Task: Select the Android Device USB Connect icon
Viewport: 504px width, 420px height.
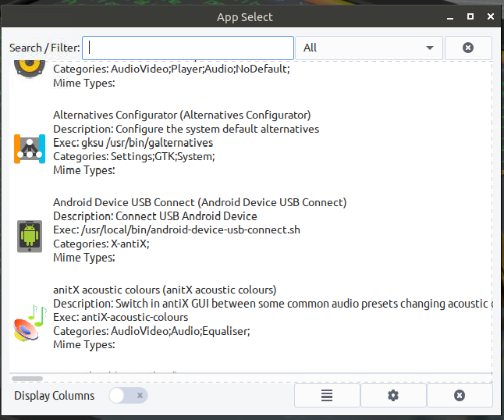Action: 30,236
